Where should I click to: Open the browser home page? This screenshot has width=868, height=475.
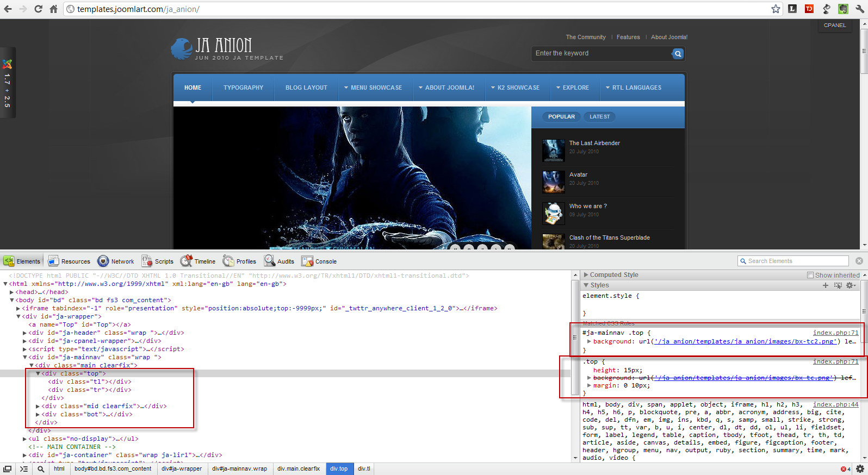(x=53, y=9)
